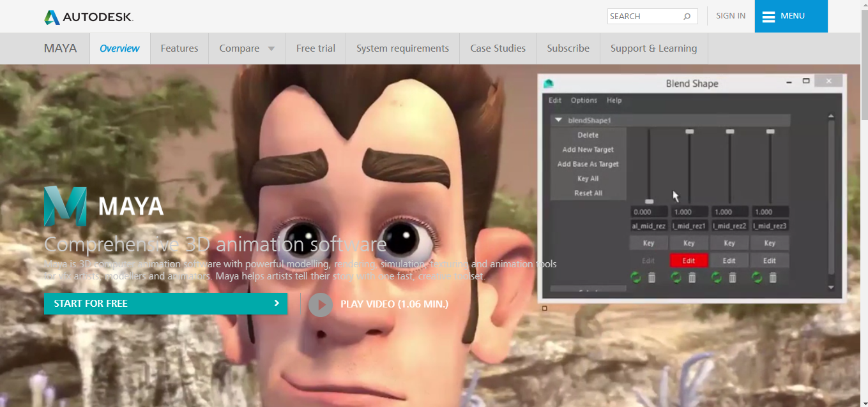868x407 pixels.
Task: Click green refresh icon under l_mid_rez1
Action: [x=676, y=277]
